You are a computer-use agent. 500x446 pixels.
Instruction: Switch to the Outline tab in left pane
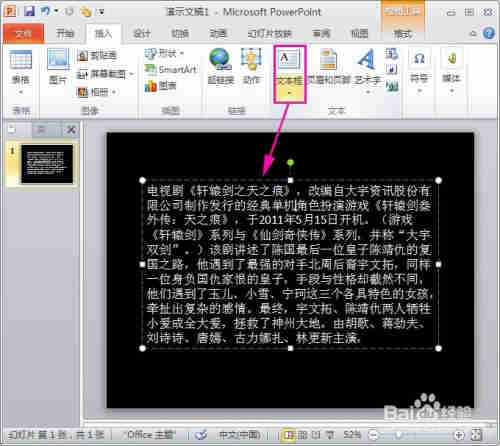pos(42,130)
